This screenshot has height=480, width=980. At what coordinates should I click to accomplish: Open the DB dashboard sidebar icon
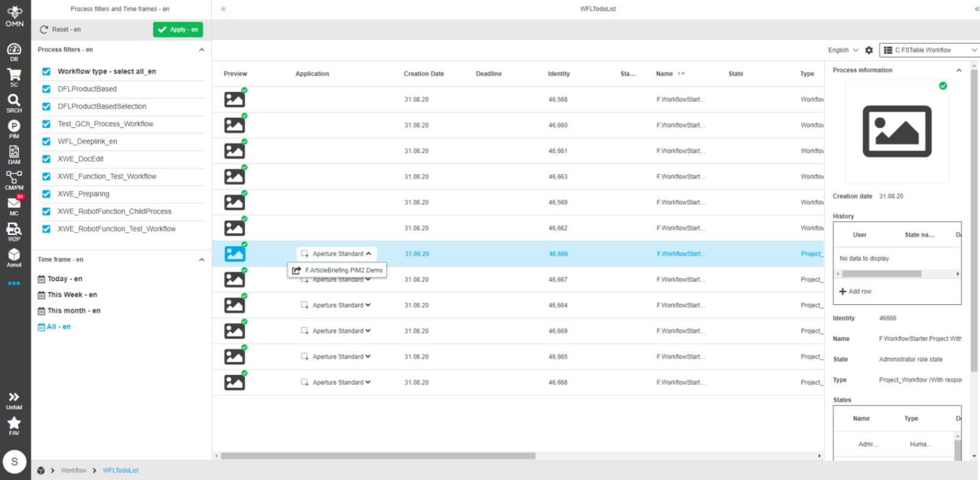click(x=14, y=51)
